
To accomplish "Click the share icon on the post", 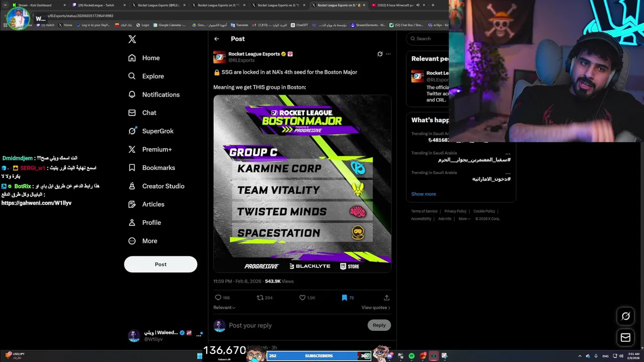I will (x=386, y=298).
